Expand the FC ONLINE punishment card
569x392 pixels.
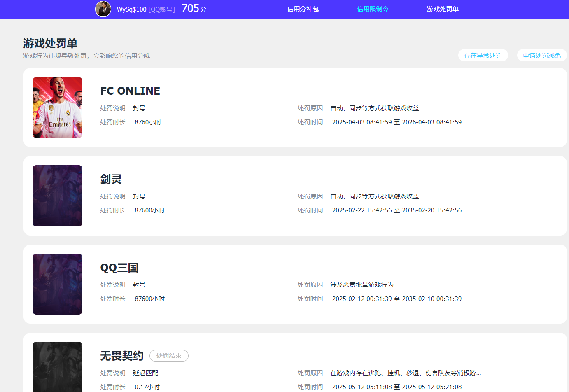[295, 107]
